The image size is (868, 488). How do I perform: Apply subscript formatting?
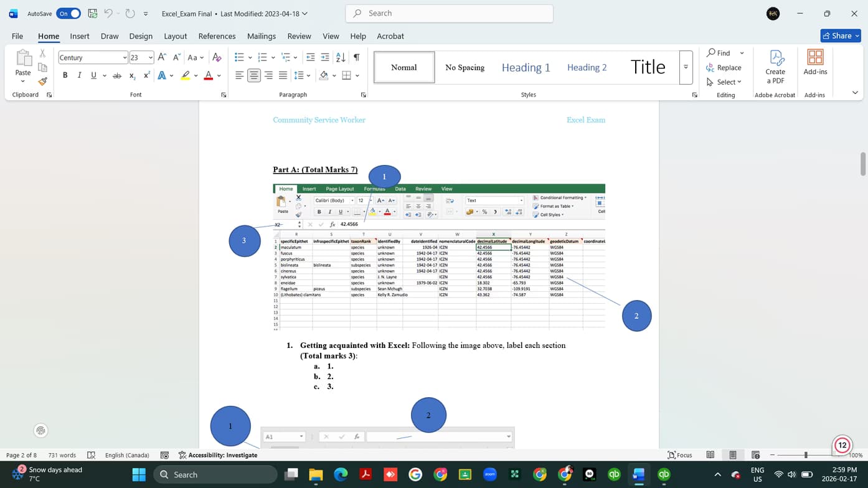tap(131, 75)
